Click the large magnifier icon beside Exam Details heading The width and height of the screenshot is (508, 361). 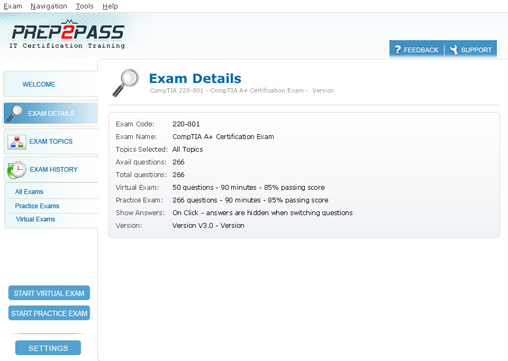(x=126, y=83)
